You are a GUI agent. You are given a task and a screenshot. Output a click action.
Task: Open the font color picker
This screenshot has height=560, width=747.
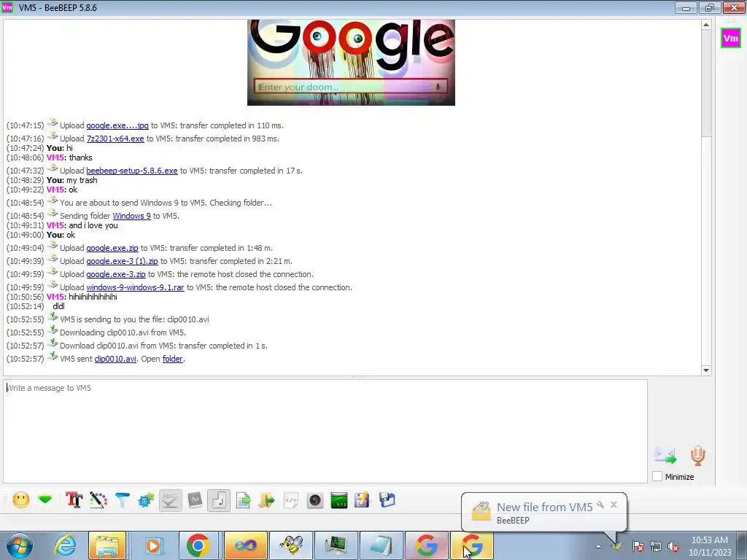[x=98, y=500]
